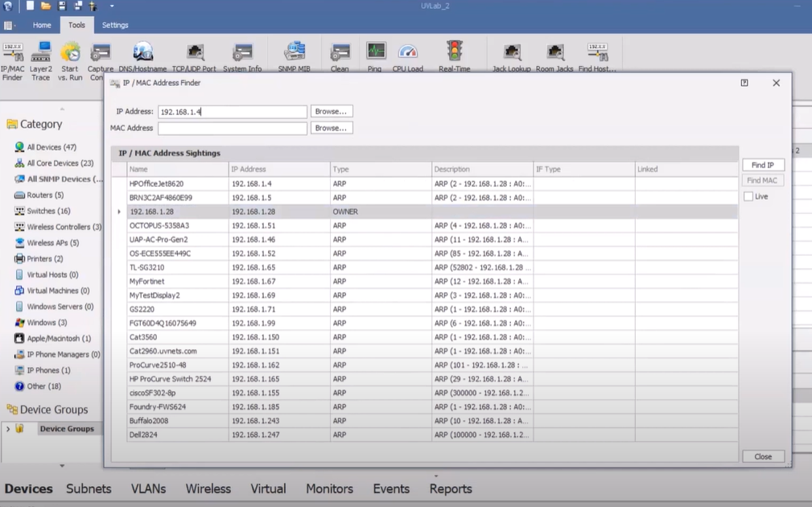Open System Info tool
812x507 pixels.
click(242, 57)
